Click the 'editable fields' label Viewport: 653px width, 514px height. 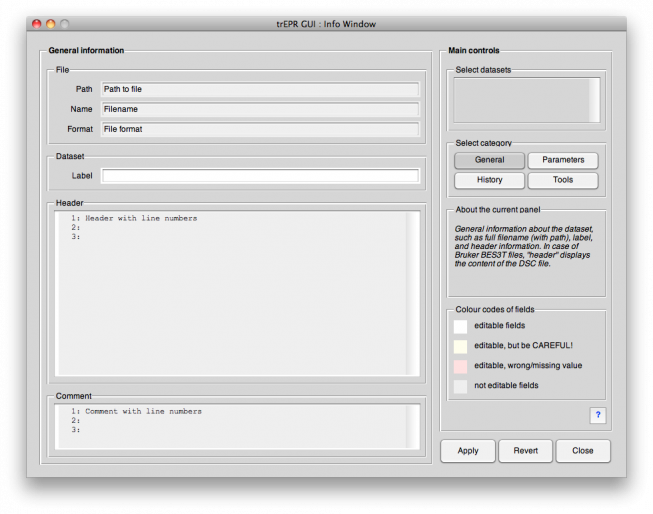pyautogui.click(x=499, y=325)
